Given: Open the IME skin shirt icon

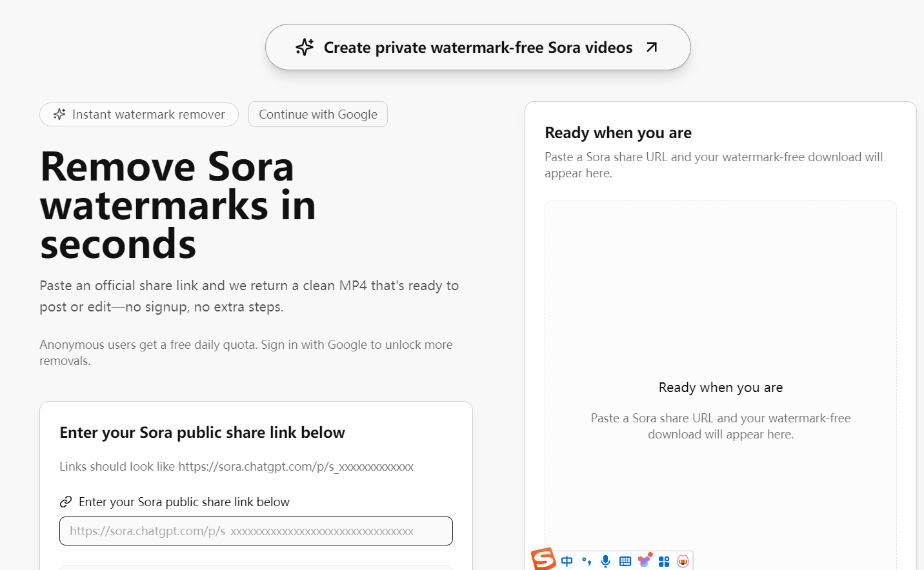Looking at the screenshot, I should pos(645,560).
